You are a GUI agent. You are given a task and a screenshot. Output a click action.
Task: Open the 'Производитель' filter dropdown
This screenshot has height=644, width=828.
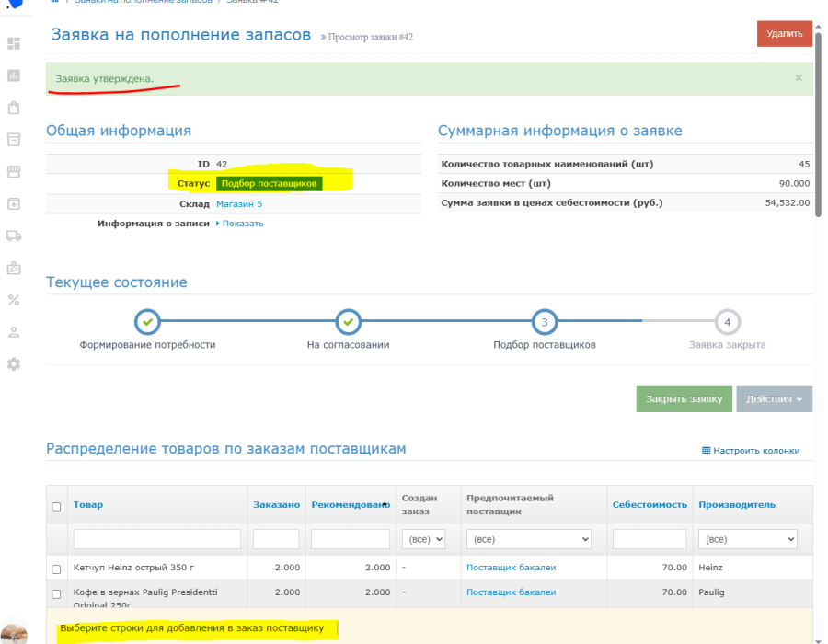point(748,539)
